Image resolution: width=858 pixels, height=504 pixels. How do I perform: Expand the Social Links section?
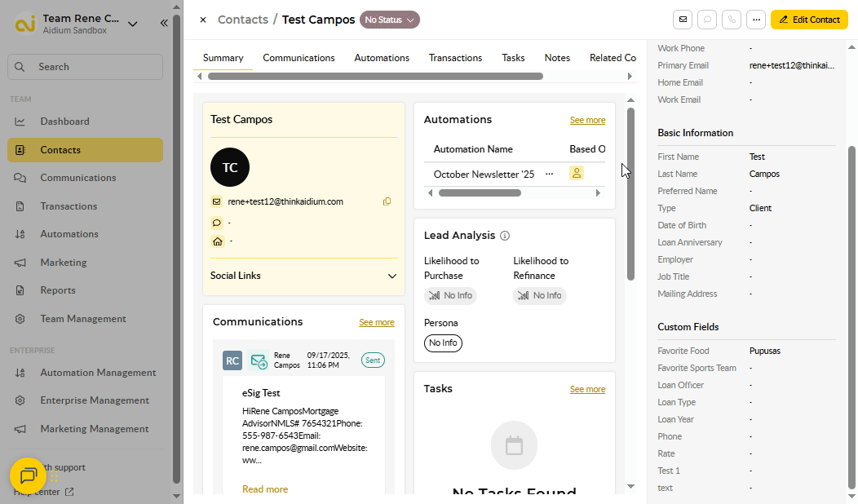coord(392,276)
